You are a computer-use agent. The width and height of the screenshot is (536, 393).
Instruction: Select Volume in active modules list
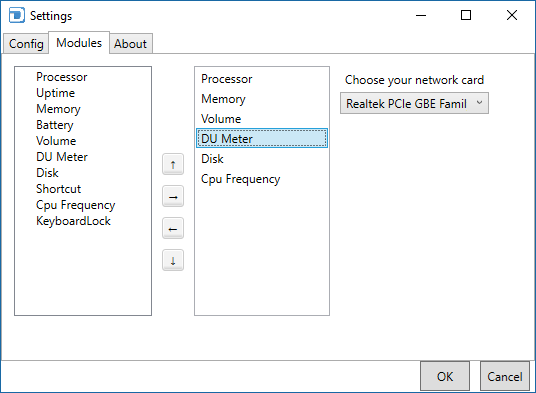click(262, 119)
